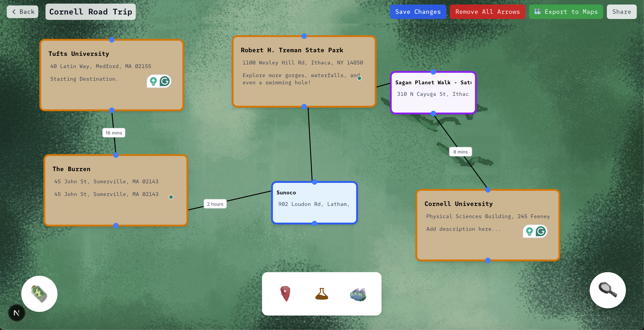The image size is (644, 330).
Task: Open the magnifying glass search button
Action: point(607,290)
